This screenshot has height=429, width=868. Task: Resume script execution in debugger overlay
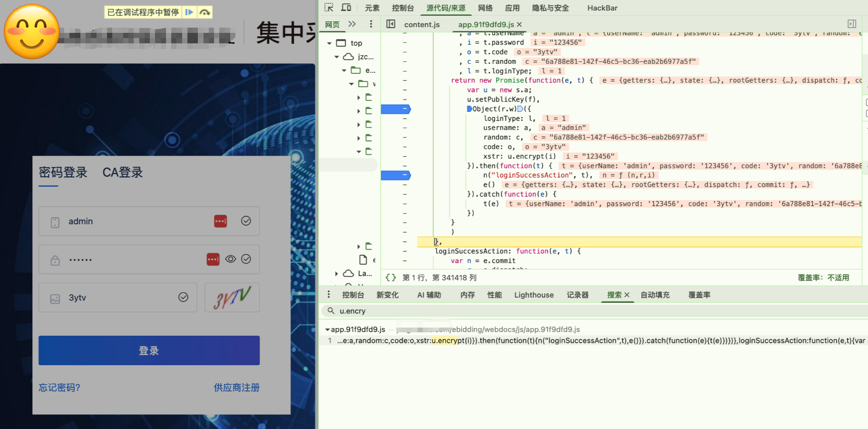pyautogui.click(x=189, y=12)
